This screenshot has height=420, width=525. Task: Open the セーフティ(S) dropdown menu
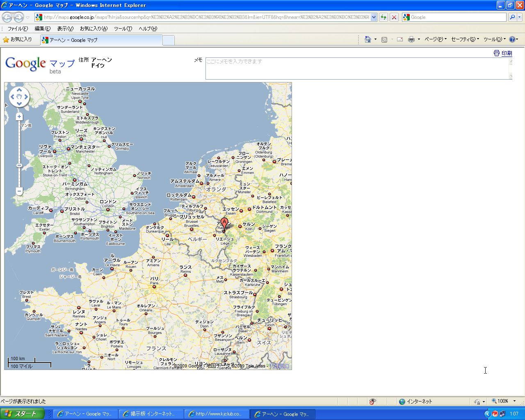[x=465, y=39]
